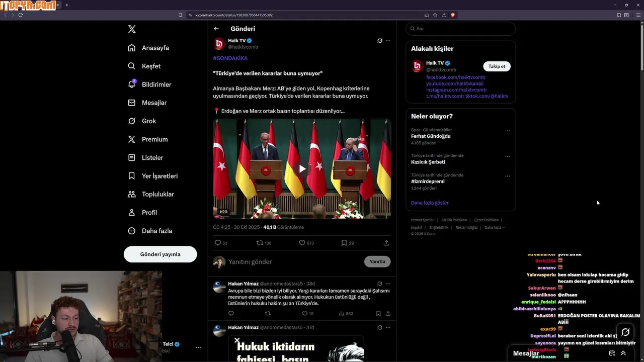Viewport: 644px width, 362px height.
Task: Open #izmirdepremi trending topic
Action: [x=428, y=182]
